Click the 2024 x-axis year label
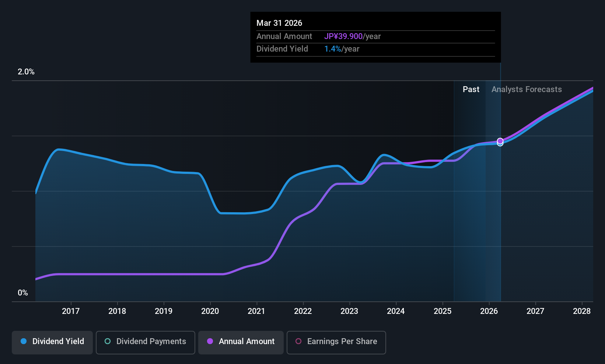Viewport: 605px width, 364px height. (396, 311)
